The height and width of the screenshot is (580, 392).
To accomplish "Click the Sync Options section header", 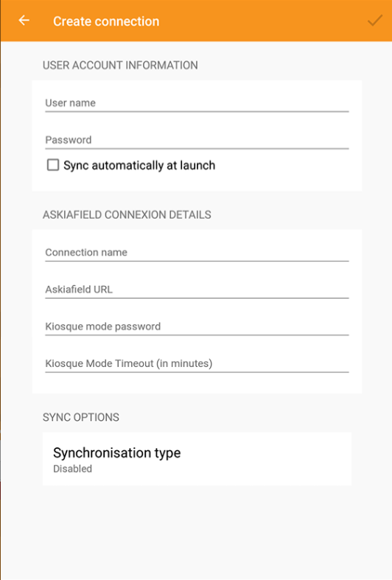I will pos(81,417).
